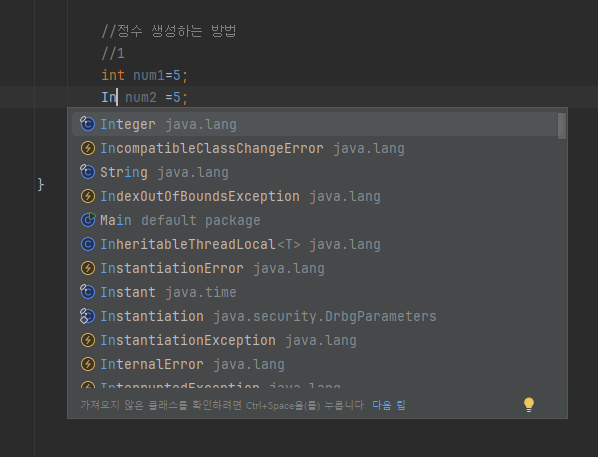Click the yellow lightbulb tip icon
598x457 pixels.
pos(529,405)
